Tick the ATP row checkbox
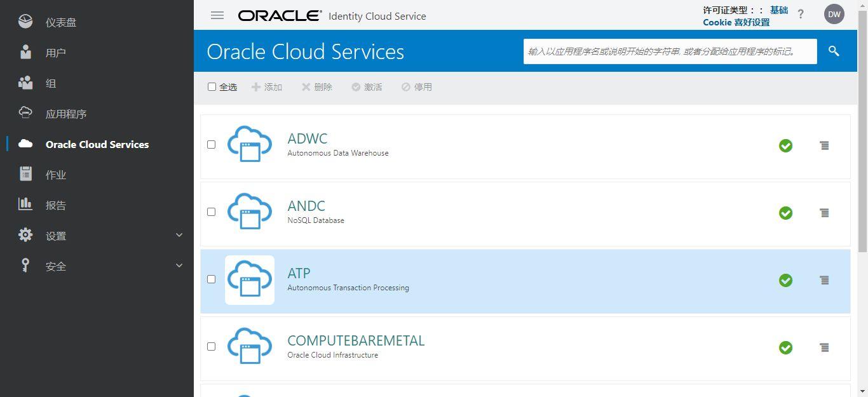Image resolution: width=868 pixels, height=397 pixels. [x=212, y=279]
